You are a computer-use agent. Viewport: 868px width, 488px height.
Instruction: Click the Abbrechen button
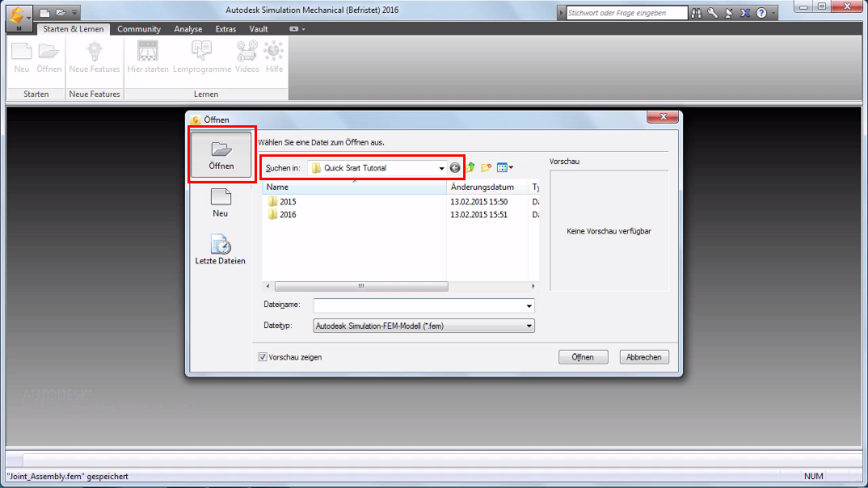tap(644, 357)
